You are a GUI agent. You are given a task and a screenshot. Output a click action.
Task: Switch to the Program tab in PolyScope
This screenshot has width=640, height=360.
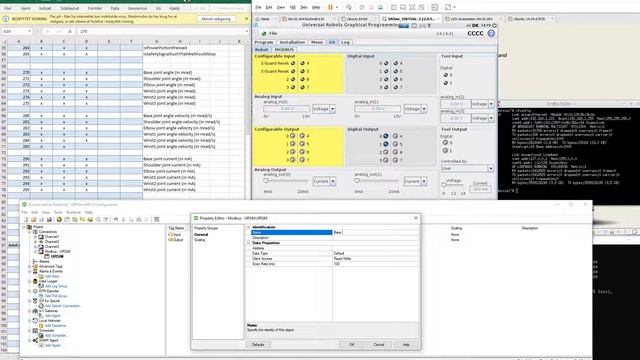point(264,42)
